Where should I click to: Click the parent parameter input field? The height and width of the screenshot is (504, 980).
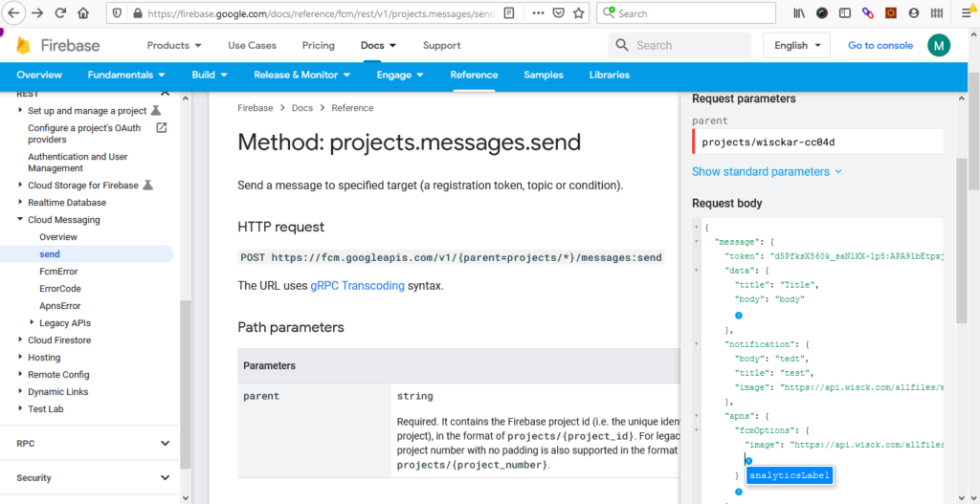818,142
